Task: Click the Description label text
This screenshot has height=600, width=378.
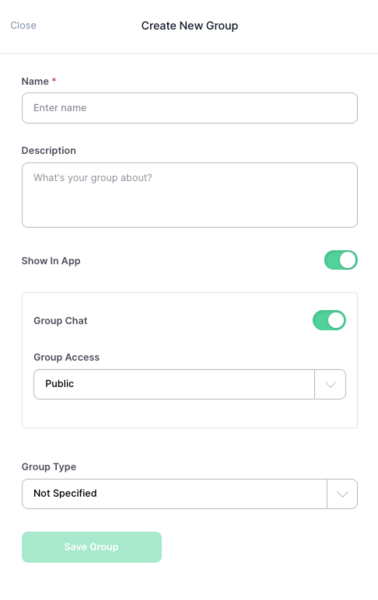Action: pos(49,150)
